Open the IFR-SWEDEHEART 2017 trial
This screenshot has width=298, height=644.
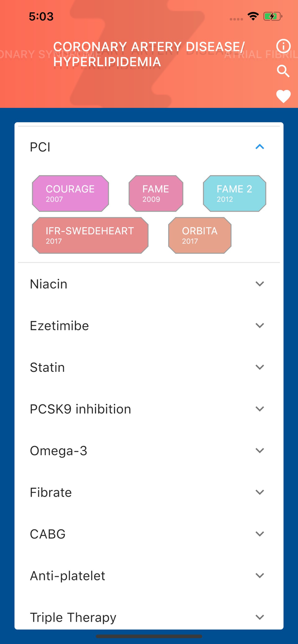pos(90,235)
